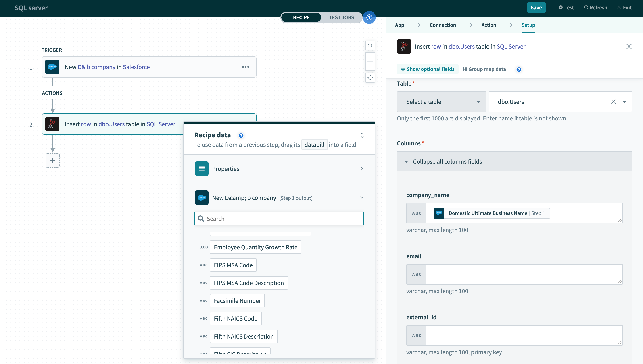Switch to the TEST JOBS tab

pyautogui.click(x=342, y=17)
